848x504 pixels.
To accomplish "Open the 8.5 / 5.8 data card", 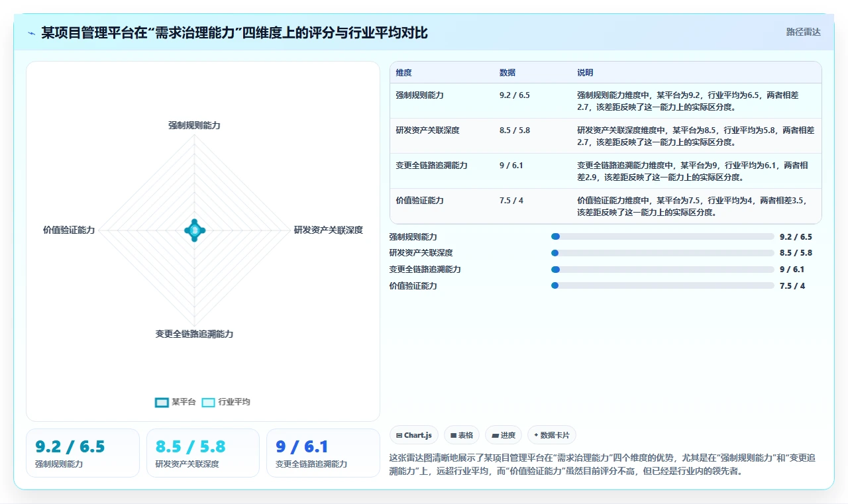I will click(x=203, y=453).
